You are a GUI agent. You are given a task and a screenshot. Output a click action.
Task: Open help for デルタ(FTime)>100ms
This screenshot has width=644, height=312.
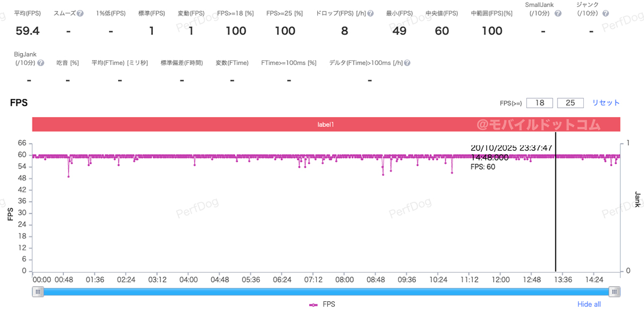click(x=407, y=63)
